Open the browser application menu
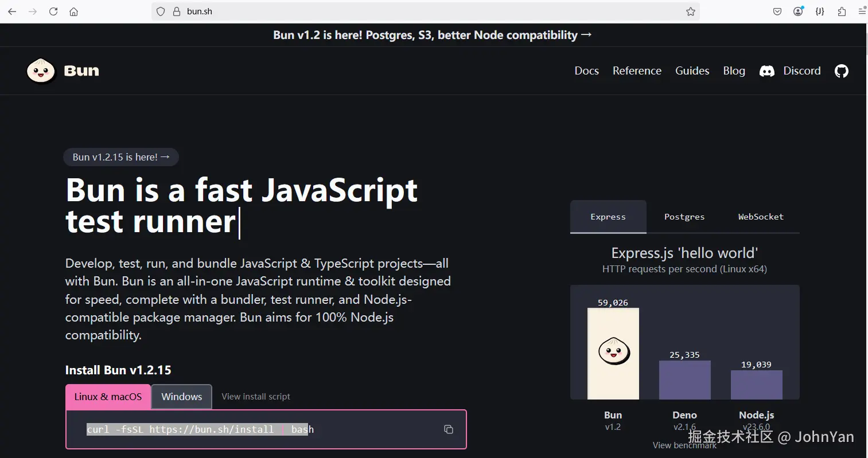 point(862,11)
